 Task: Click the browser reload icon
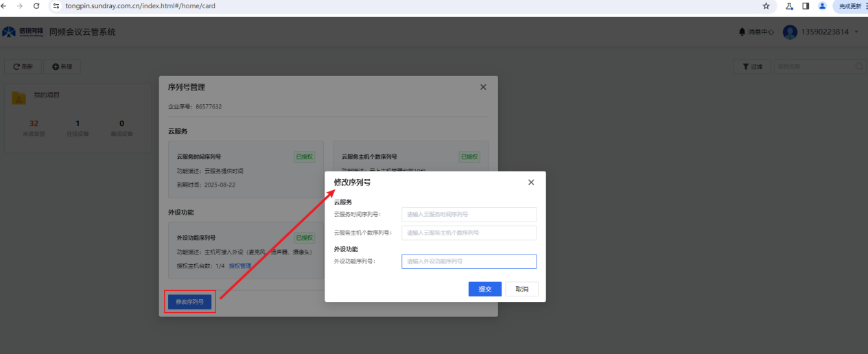36,5
